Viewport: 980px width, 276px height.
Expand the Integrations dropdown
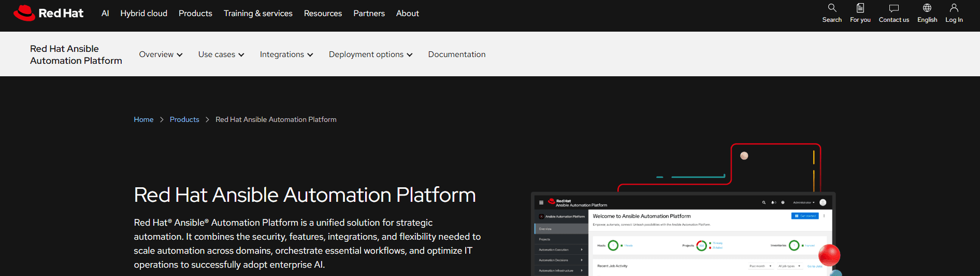pos(286,54)
